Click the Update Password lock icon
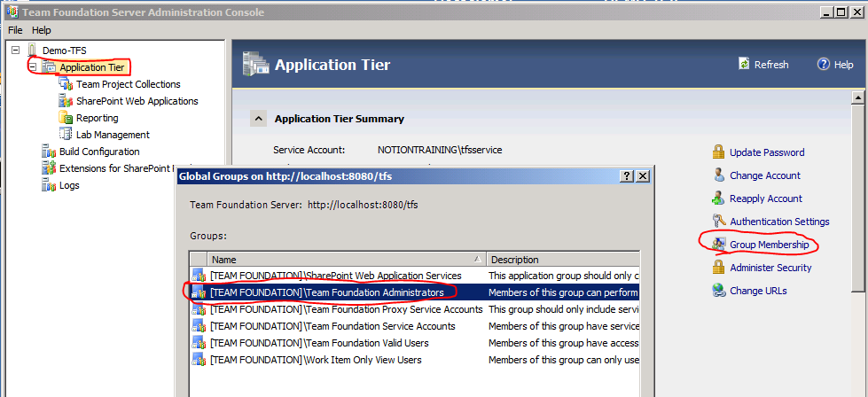The image size is (868, 397). (x=718, y=152)
